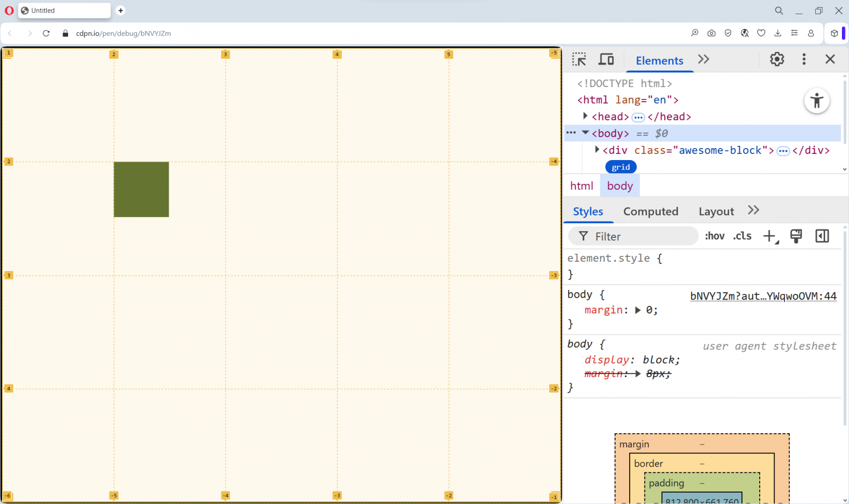Click the address bar URL
This screenshot has height=504, width=849.
[x=124, y=33]
